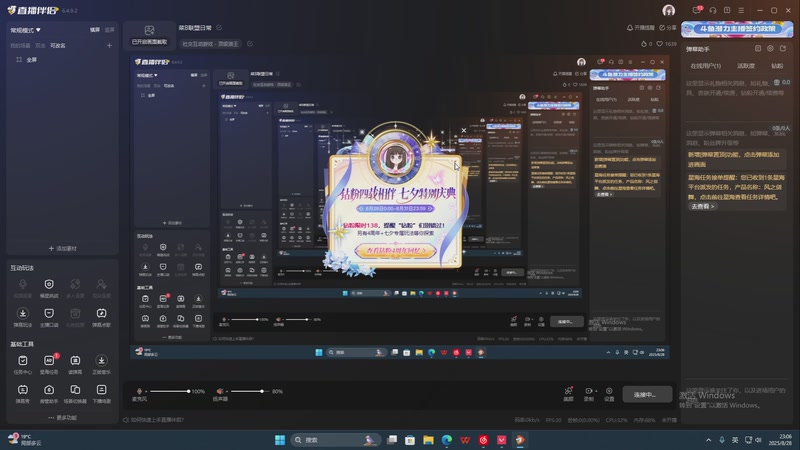Click the user avatar in the title bar
The width and height of the screenshot is (800, 450).
(x=668, y=10)
